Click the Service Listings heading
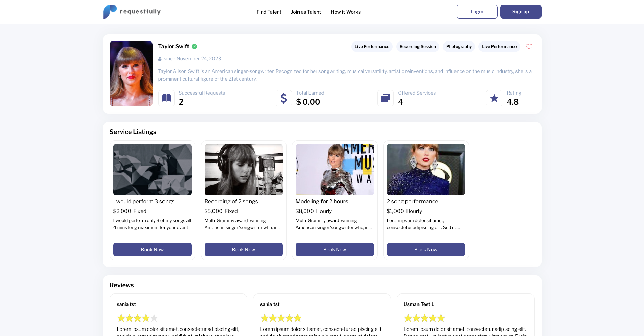 (133, 132)
